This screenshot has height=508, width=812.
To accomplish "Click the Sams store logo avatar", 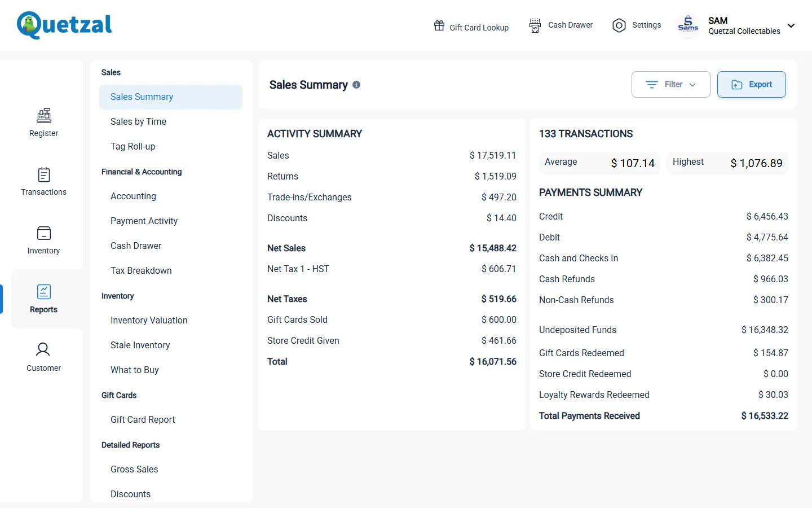I will 688,25.
